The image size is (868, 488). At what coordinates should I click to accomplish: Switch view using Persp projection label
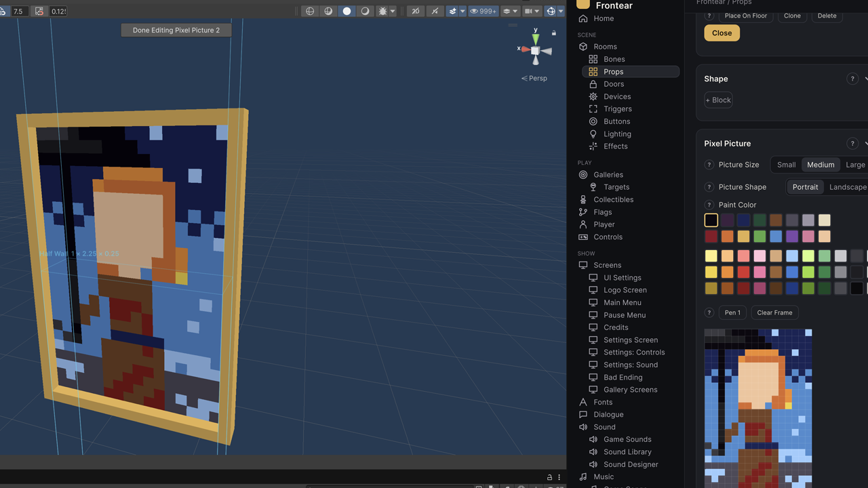point(534,78)
